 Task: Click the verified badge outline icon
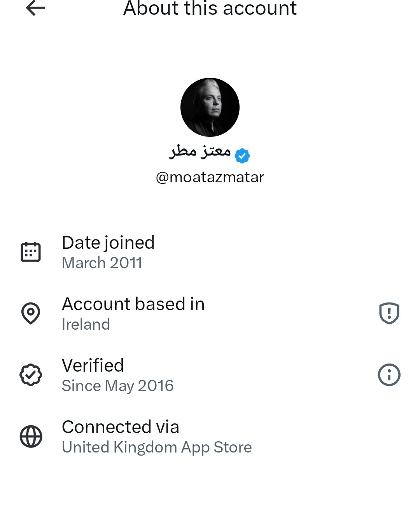click(x=31, y=375)
